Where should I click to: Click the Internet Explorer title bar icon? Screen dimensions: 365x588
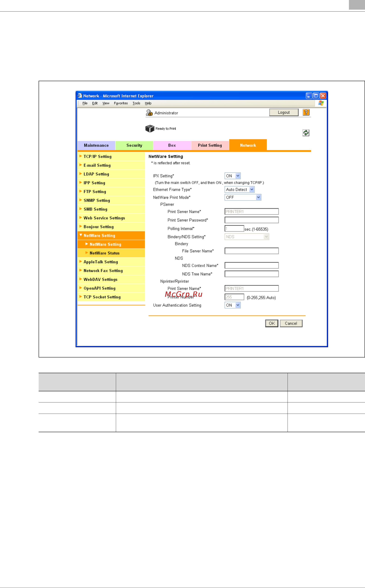click(x=80, y=96)
